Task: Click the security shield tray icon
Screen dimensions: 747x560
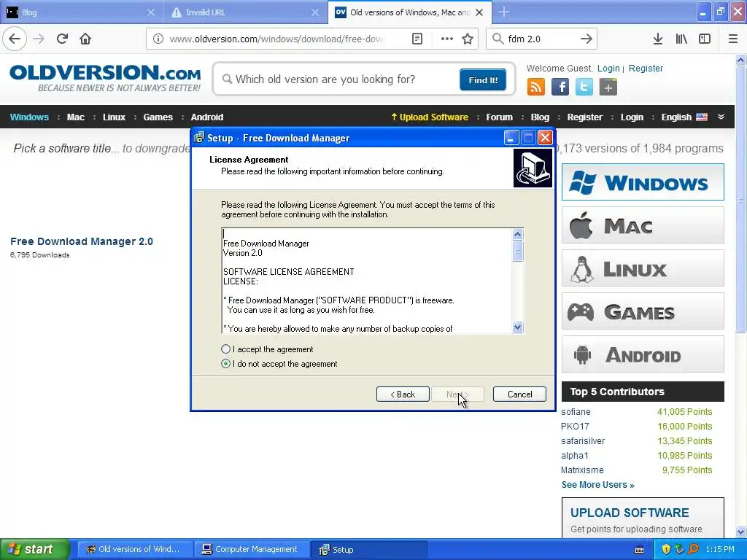Action: coord(666,549)
